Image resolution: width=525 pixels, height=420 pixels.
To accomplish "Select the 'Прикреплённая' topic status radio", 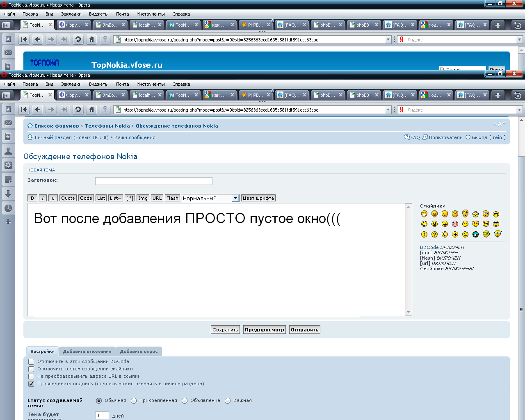I will [x=134, y=401].
